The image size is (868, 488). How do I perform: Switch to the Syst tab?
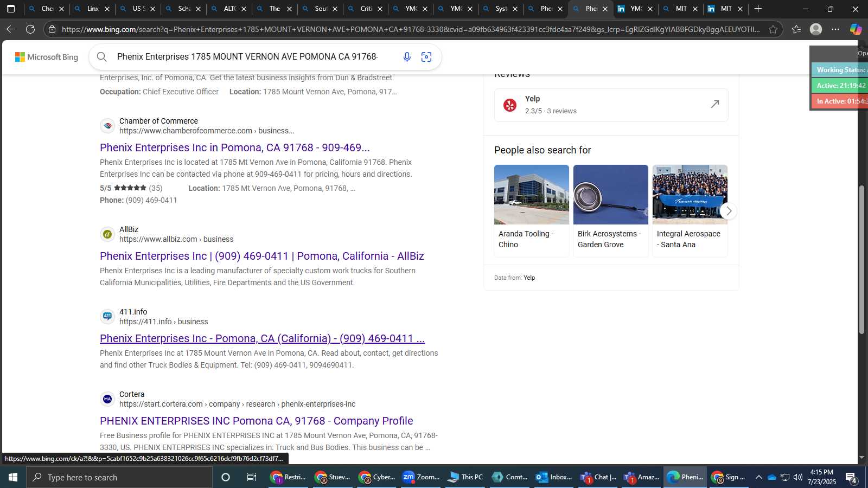tap(501, 9)
